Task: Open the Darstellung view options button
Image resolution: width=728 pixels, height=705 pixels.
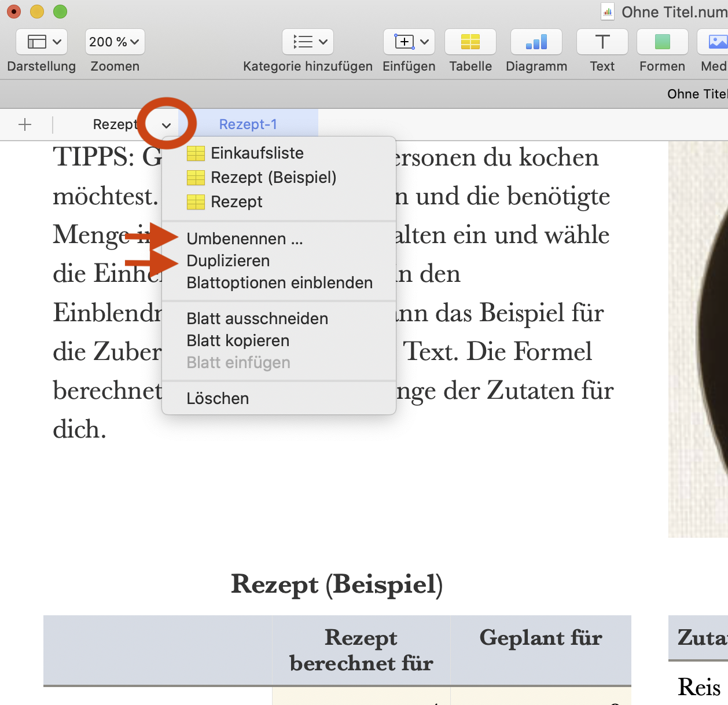Action: (42, 42)
